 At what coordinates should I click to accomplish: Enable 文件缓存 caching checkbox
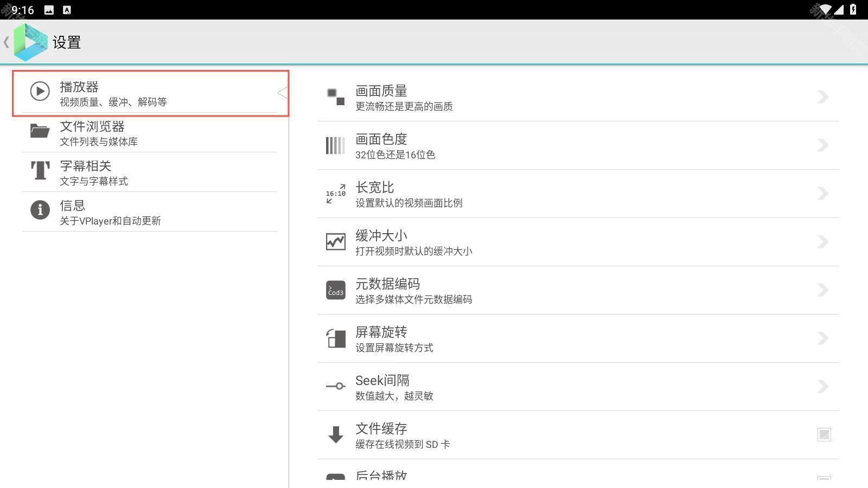(x=824, y=434)
